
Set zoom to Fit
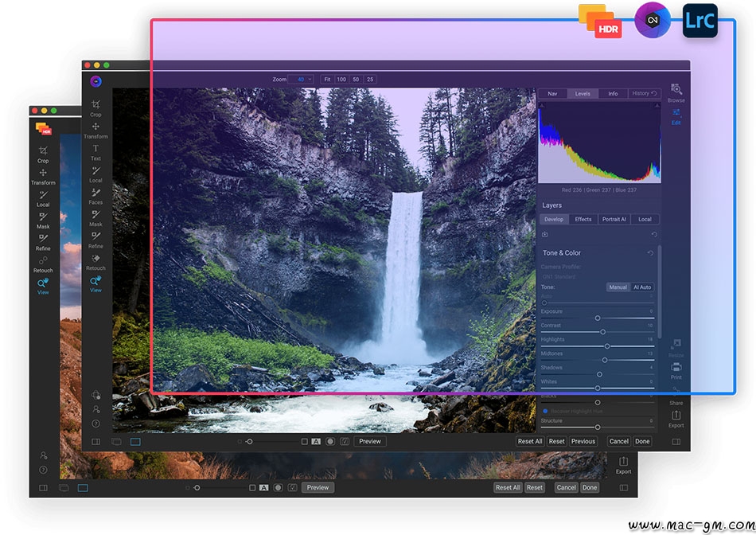pos(327,79)
